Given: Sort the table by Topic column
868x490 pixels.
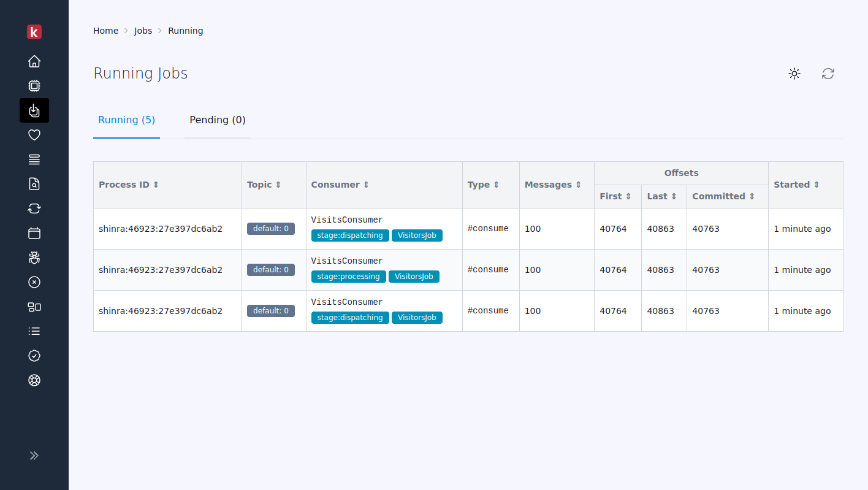Looking at the screenshot, I should click(264, 185).
